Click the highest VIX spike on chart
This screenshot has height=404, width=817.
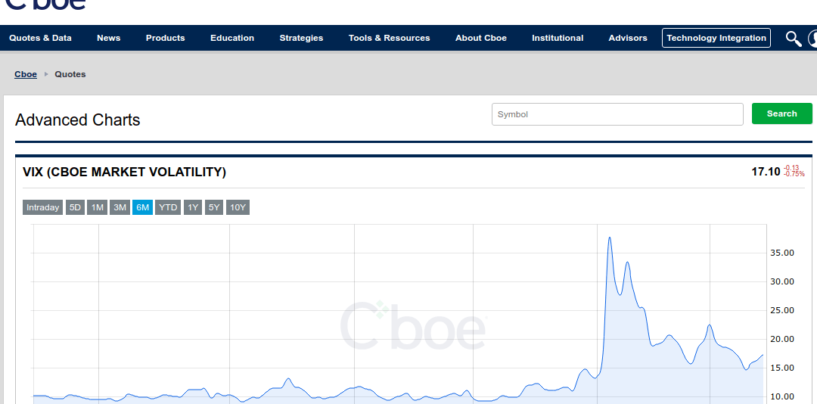point(609,238)
